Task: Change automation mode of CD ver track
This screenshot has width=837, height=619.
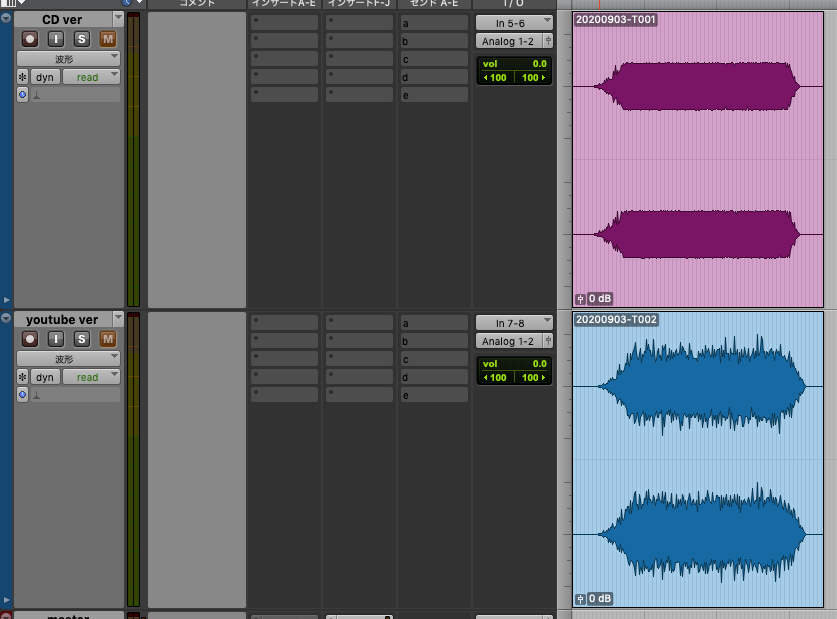Action: (91, 77)
